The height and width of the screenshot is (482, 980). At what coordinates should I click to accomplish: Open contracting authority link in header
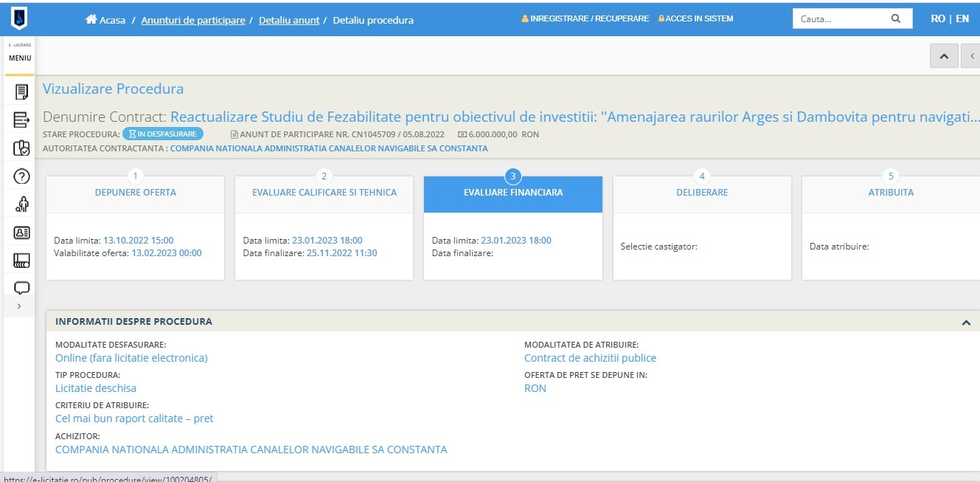329,148
